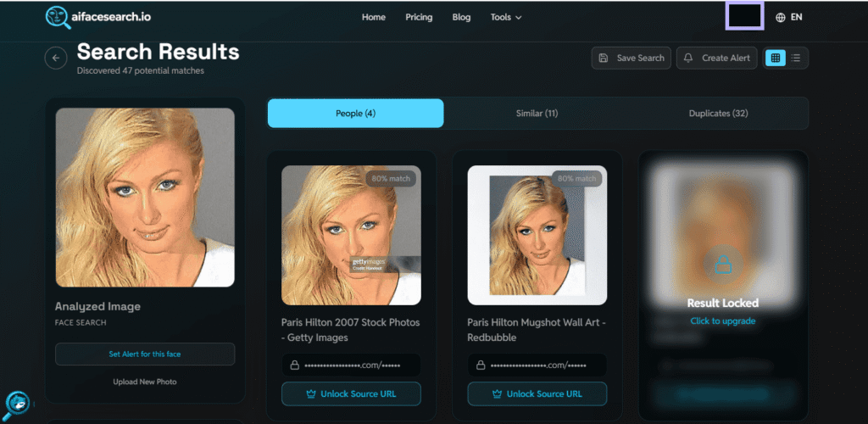This screenshot has width=868, height=424.
Task: Click the crown icon on Getty unlock button
Action: point(310,394)
